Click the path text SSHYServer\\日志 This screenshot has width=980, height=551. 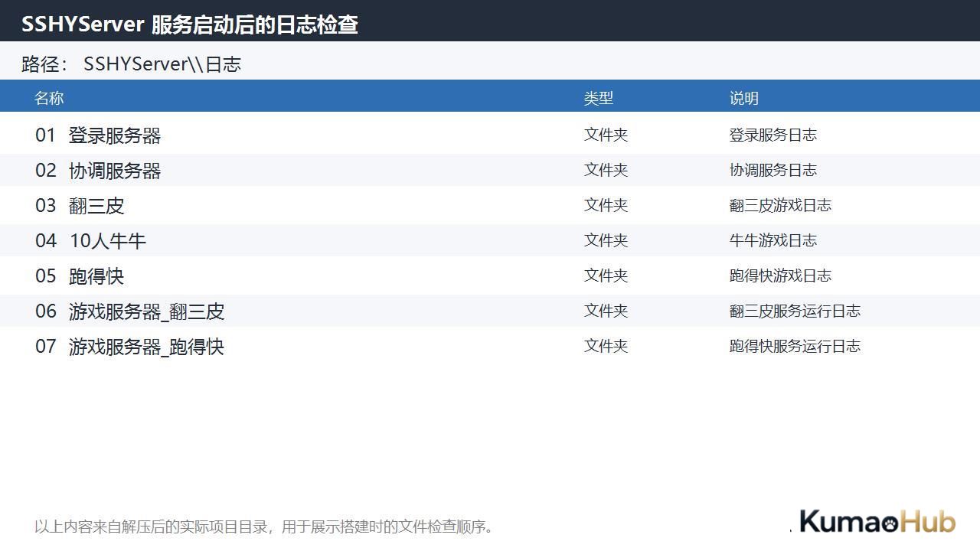click(x=162, y=64)
